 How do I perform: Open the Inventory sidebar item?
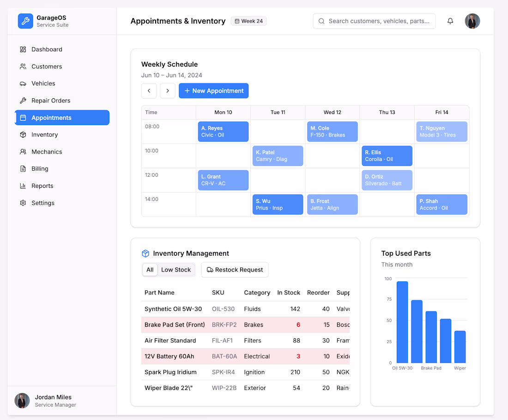click(62, 134)
